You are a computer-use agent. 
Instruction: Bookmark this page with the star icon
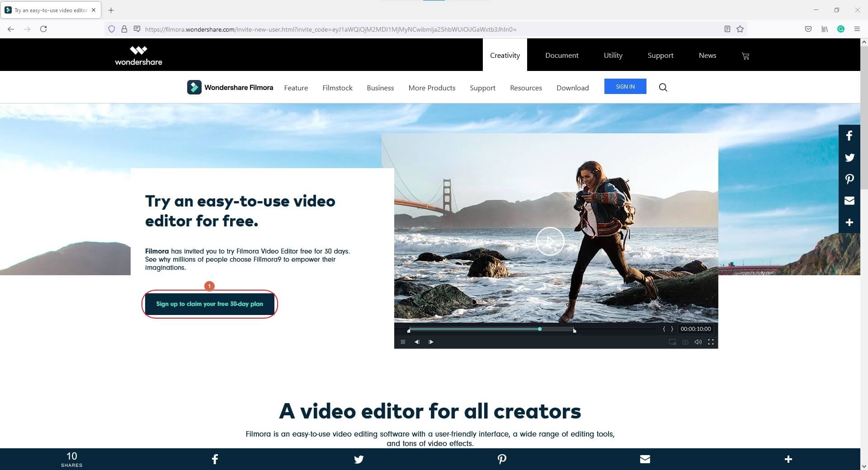pos(740,29)
